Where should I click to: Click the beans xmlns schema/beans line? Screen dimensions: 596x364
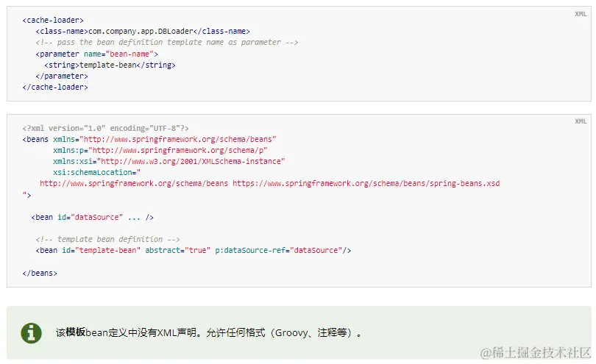[149, 140]
